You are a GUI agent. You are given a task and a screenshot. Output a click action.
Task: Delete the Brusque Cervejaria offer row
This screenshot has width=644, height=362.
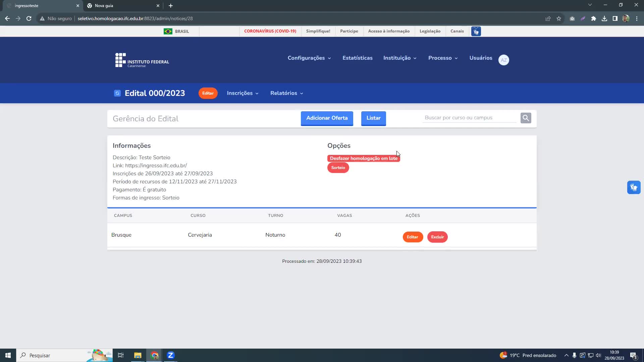point(437,237)
